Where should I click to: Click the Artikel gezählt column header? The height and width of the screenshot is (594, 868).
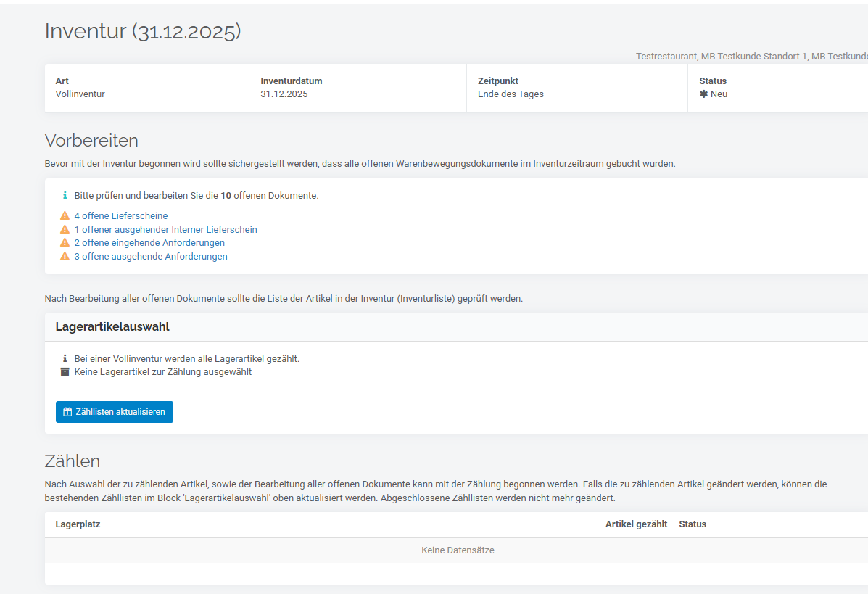tap(636, 524)
